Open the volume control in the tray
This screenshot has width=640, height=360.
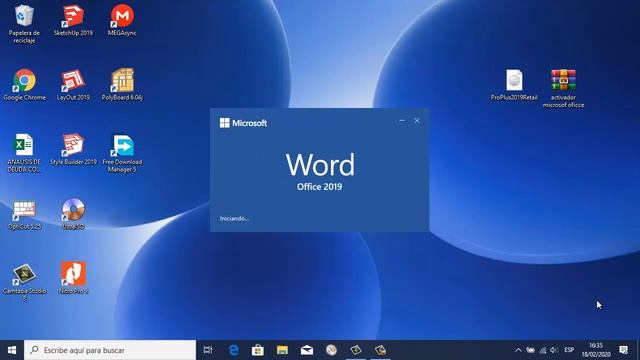(554, 350)
